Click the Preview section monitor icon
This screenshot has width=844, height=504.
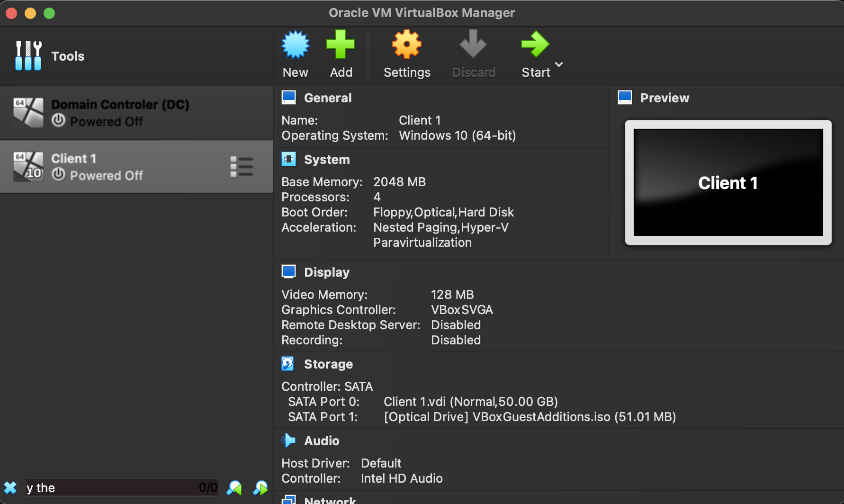coord(625,98)
